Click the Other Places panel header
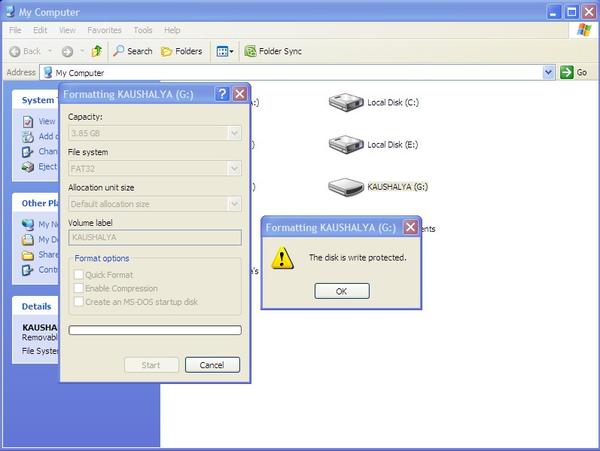This screenshot has height=451, width=600. pyautogui.click(x=36, y=203)
